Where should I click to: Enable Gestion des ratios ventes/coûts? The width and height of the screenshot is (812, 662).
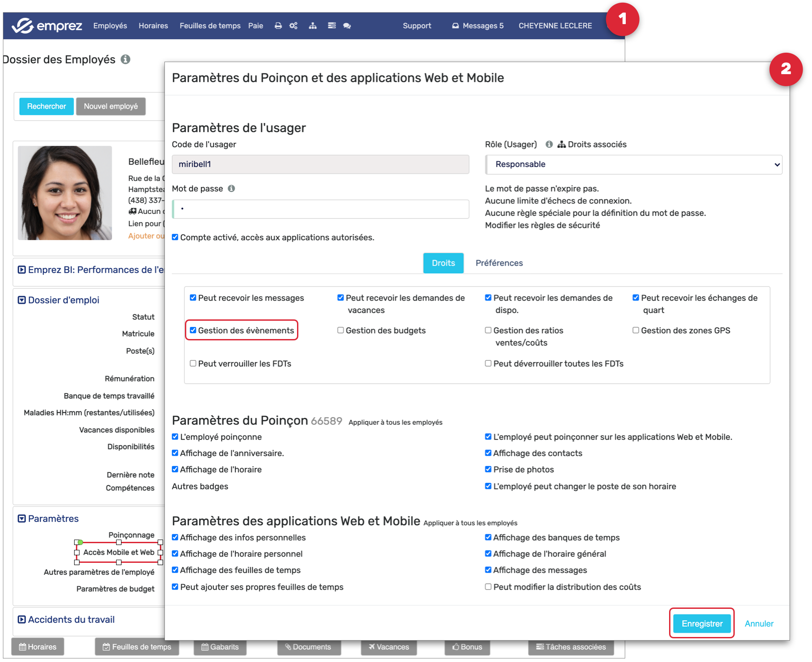click(488, 330)
